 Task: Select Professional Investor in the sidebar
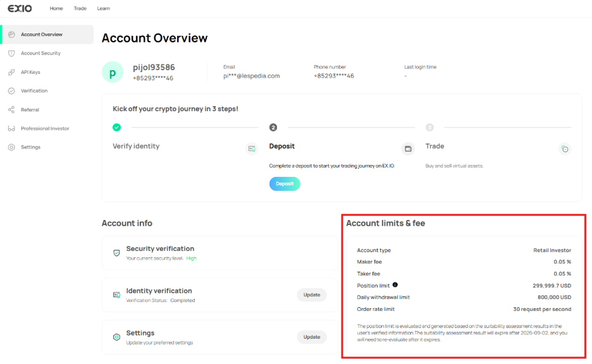[45, 128]
